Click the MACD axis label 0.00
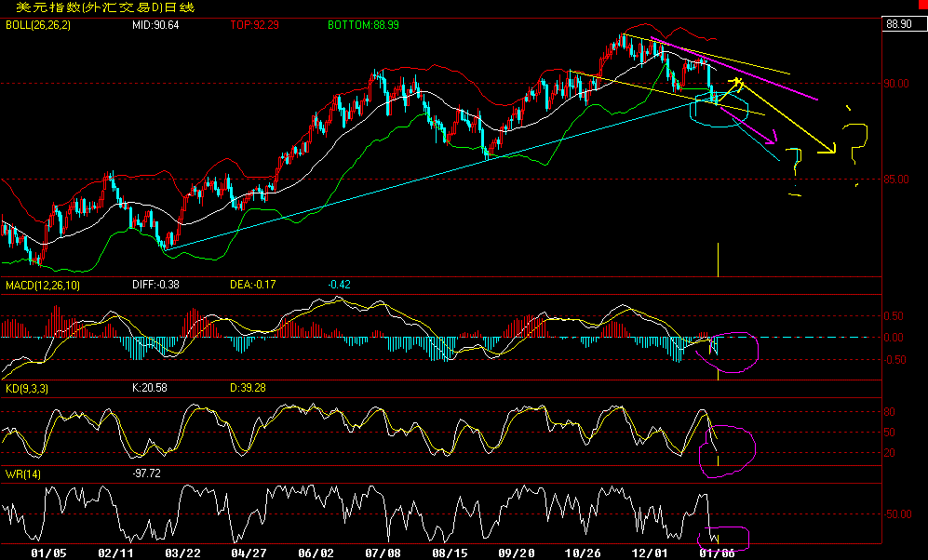 click(894, 338)
